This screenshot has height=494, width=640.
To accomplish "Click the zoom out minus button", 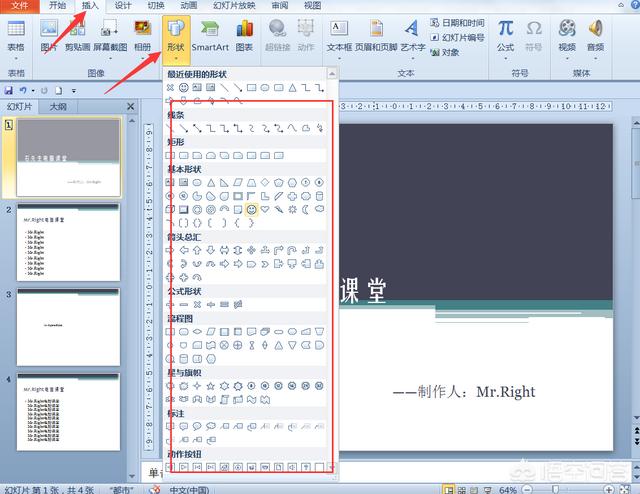I will click(527, 490).
